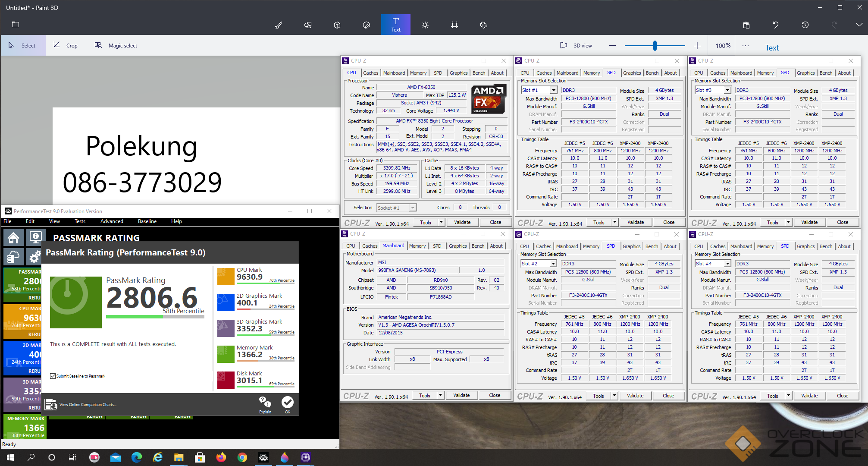Adjust the Paint 3D zoom slider
This screenshot has width=868, height=466.
click(x=655, y=45)
